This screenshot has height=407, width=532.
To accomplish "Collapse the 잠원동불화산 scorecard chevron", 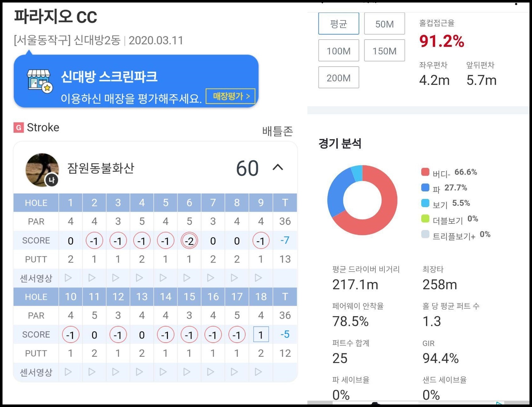I will pyautogui.click(x=277, y=168).
